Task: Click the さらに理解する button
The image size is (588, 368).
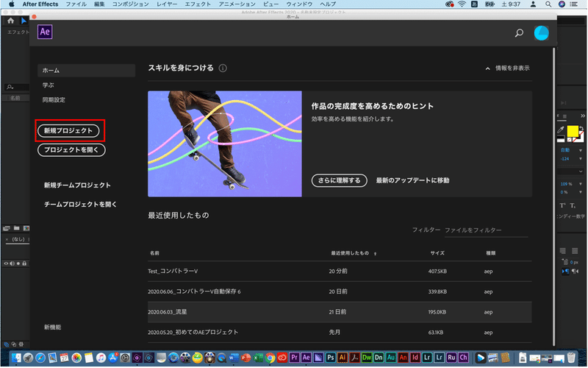Action: 339,180
